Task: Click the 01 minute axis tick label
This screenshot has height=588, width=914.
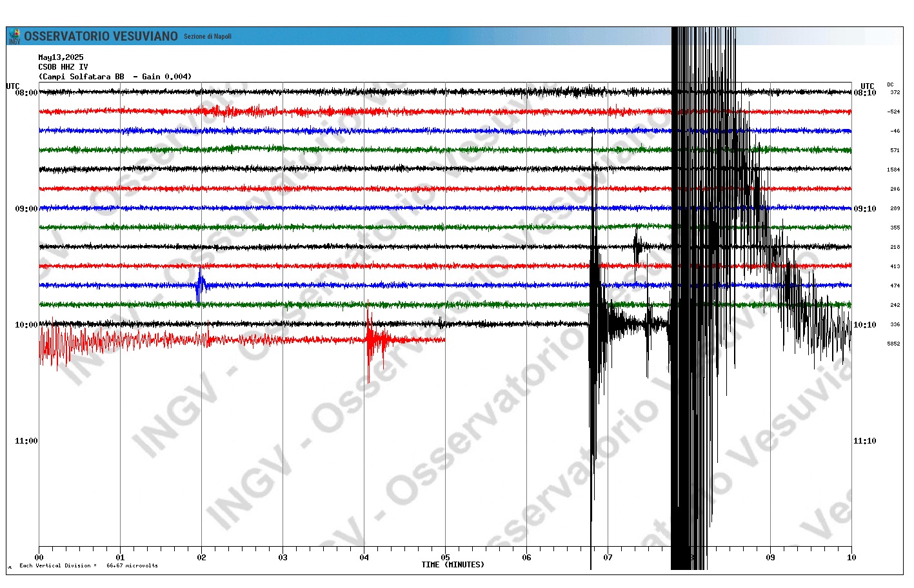Action: 121,558
